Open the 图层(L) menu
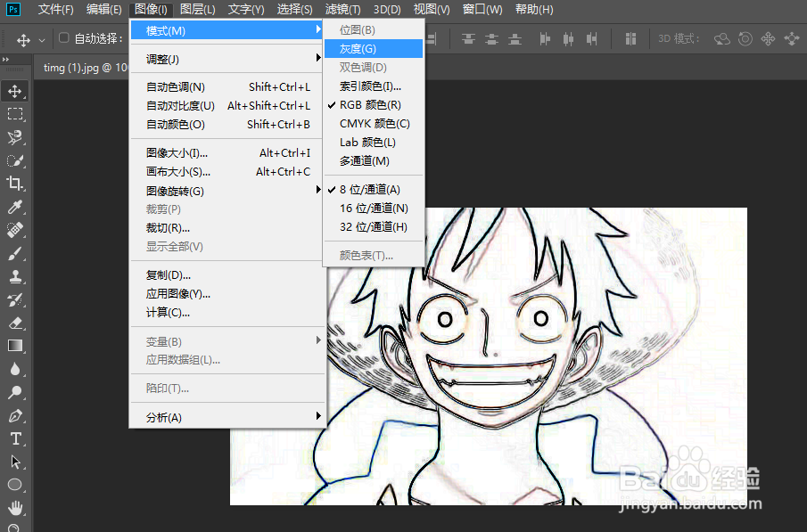 point(198,9)
